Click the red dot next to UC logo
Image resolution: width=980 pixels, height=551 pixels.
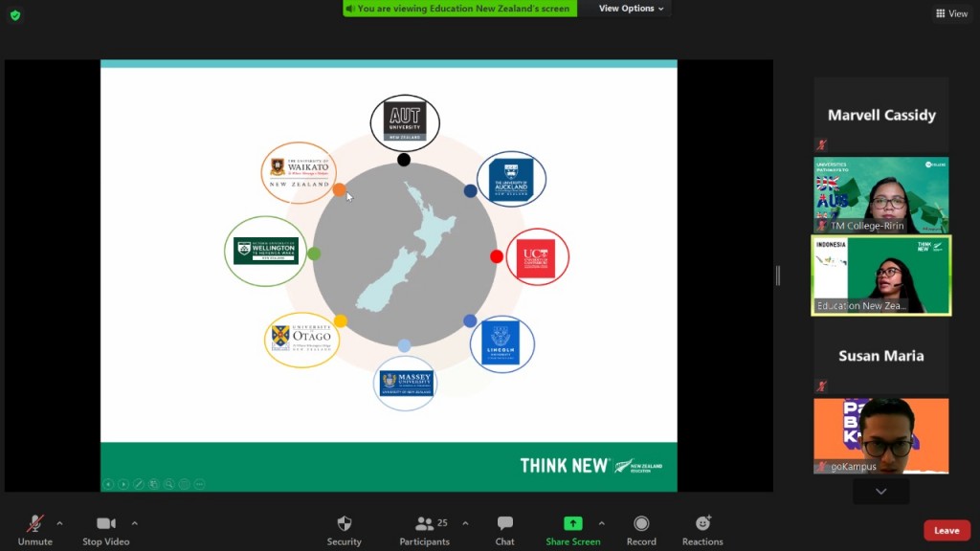point(496,256)
